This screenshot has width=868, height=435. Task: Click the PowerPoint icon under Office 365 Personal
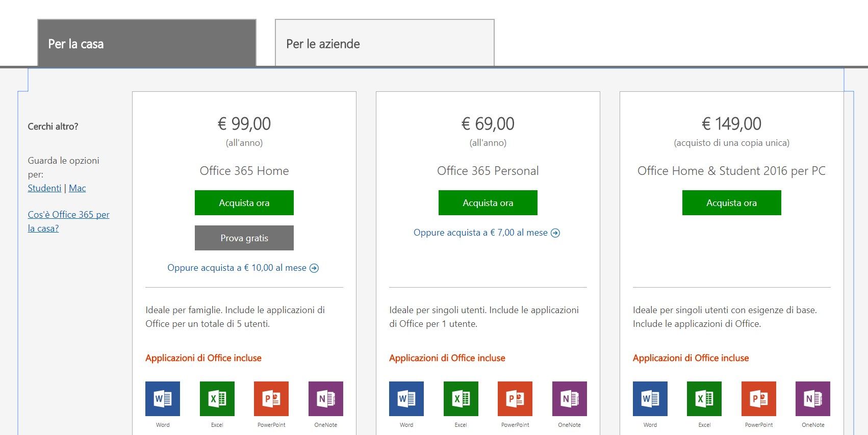click(515, 399)
